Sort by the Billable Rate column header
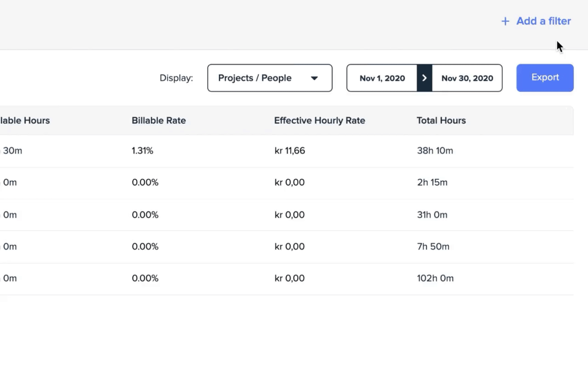The height and width of the screenshot is (368, 588). click(158, 121)
